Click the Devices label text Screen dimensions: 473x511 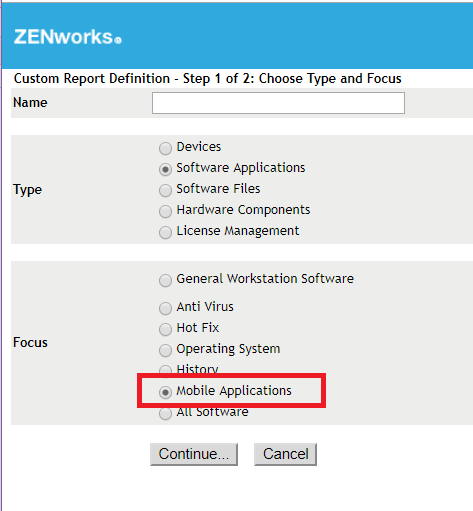pyautogui.click(x=199, y=147)
